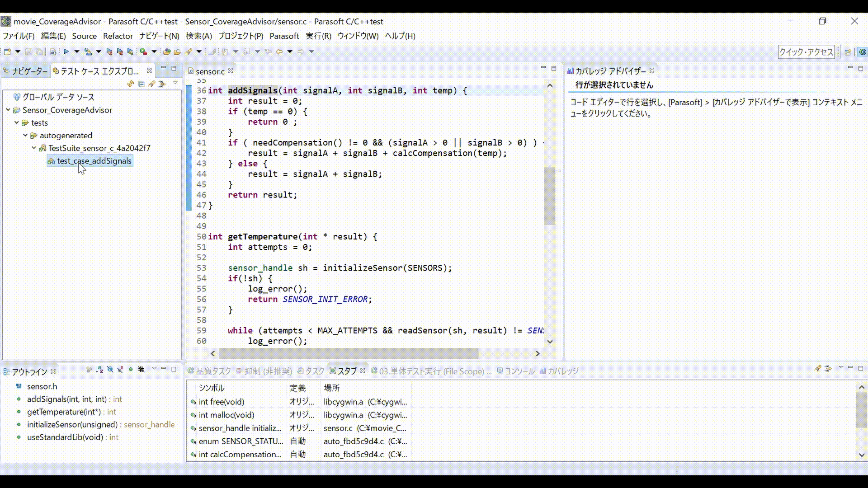
Task: Click Stubs table vertical scrollbar thumb
Action: coord(862,410)
